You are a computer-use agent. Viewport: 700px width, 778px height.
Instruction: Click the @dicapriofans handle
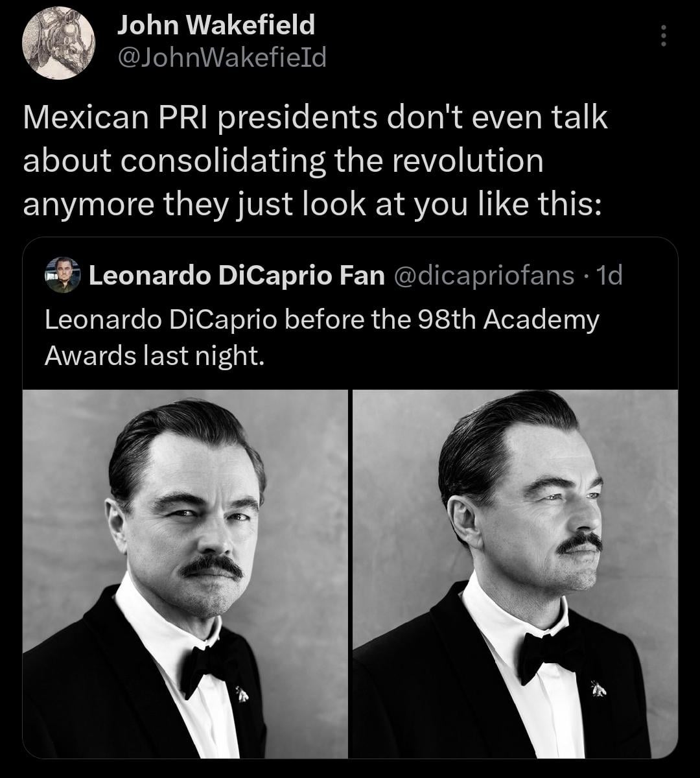tap(483, 276)
